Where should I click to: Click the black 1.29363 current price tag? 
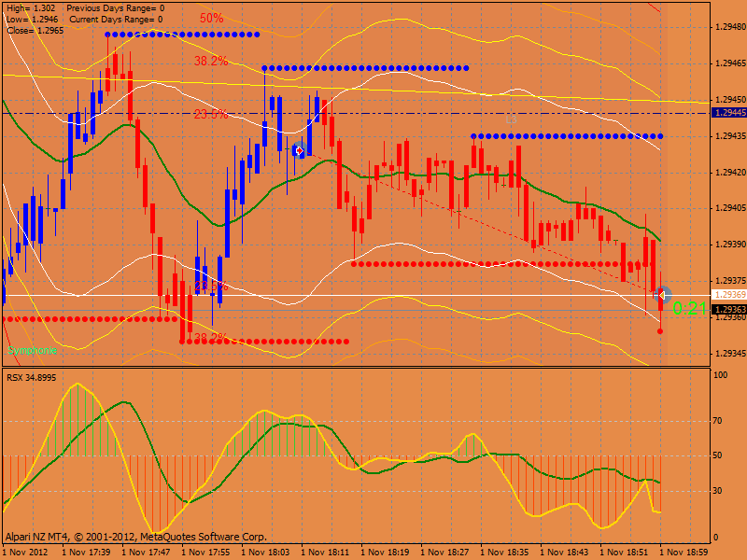[x=729, y=310]
